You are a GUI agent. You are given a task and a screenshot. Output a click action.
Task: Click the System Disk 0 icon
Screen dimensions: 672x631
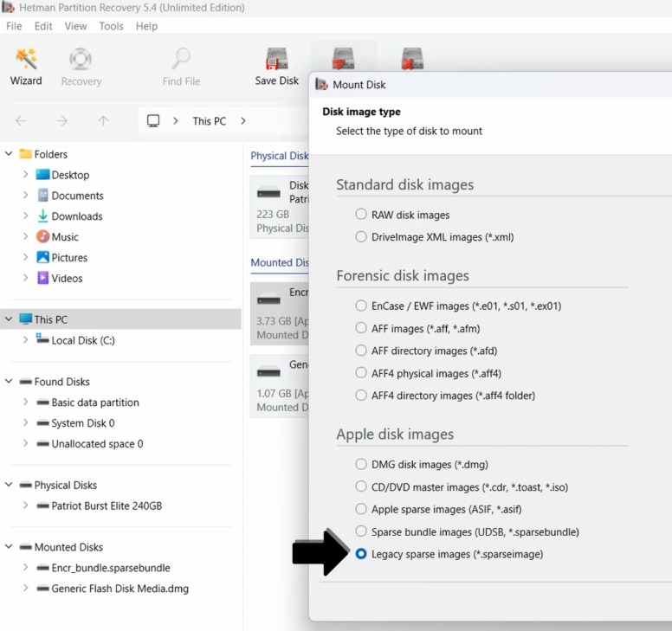tap(42, 422)
